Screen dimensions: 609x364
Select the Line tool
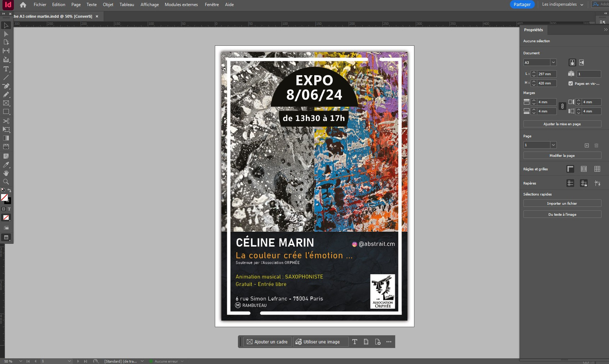click(6, 78)
